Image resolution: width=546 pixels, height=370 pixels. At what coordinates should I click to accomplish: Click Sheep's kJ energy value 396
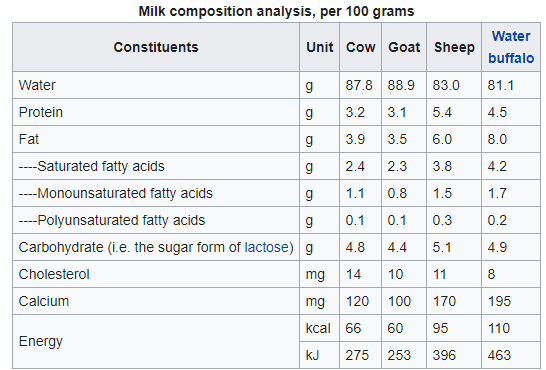point(444,355)
